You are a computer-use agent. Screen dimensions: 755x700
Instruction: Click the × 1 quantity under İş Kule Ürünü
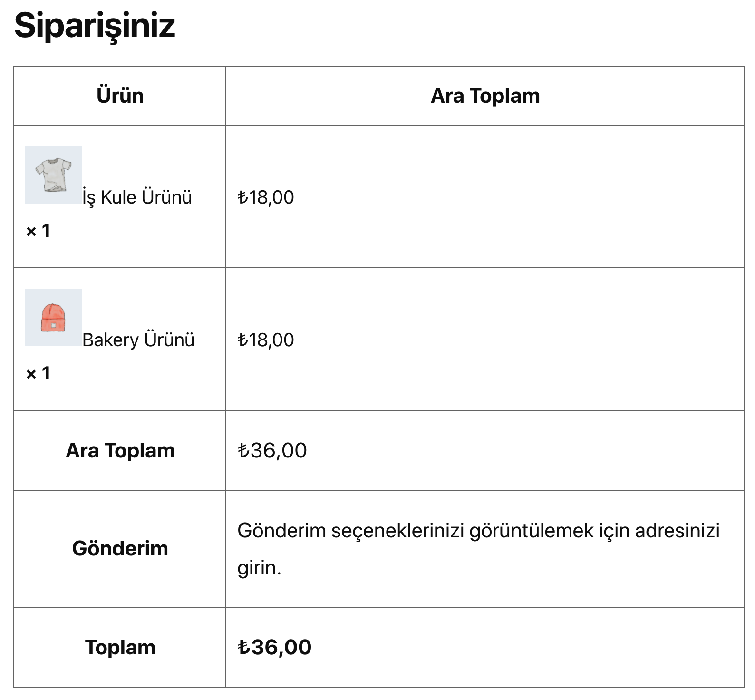38,231
